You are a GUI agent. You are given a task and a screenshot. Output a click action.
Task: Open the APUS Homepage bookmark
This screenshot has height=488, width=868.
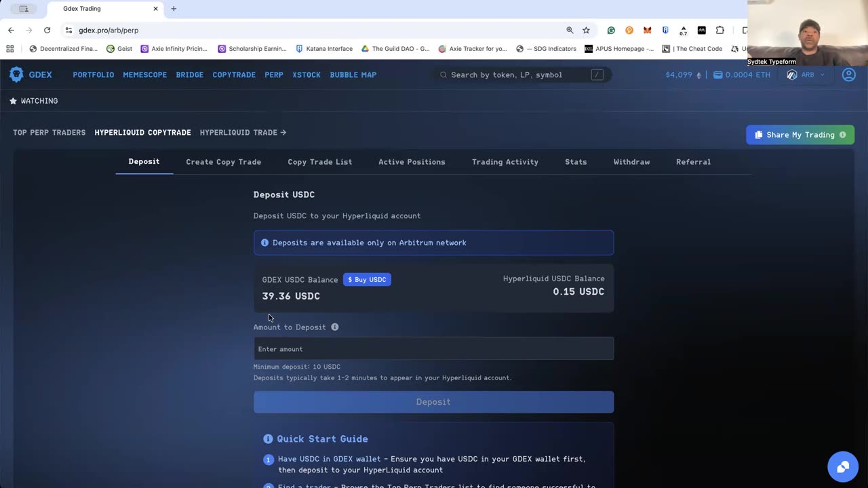pos(619,49)
